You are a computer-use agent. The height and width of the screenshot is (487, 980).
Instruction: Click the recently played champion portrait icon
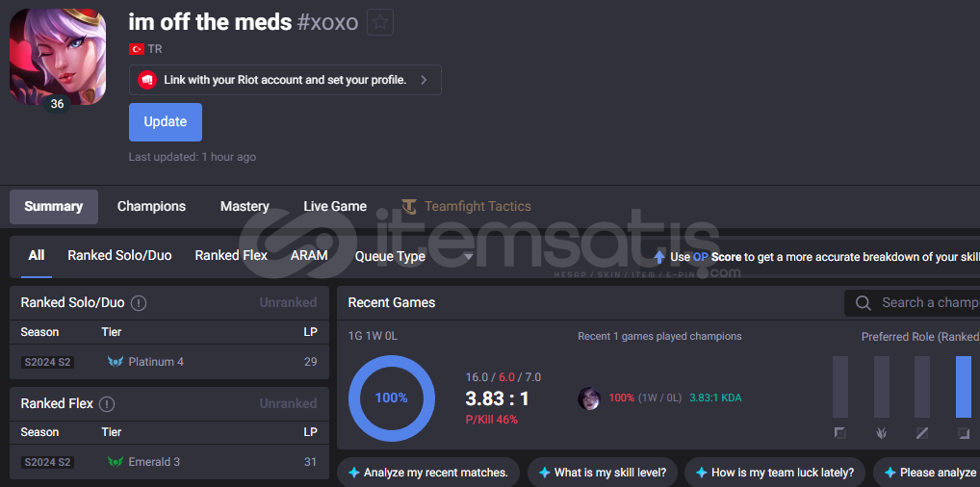pyautogui.click(x=589, y=398)
